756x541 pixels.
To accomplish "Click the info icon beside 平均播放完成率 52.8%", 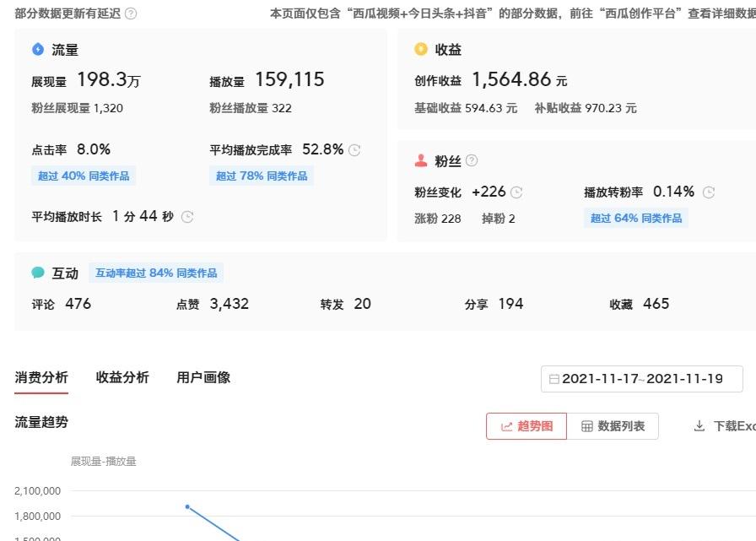I will [x=354, y=150].
